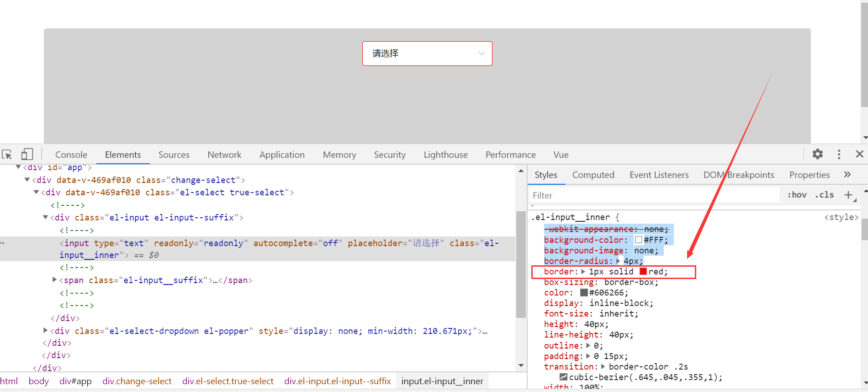Open the cubic-bezier easing editor icon
Viewport: 868px width, 392px height.
point(564,377)
